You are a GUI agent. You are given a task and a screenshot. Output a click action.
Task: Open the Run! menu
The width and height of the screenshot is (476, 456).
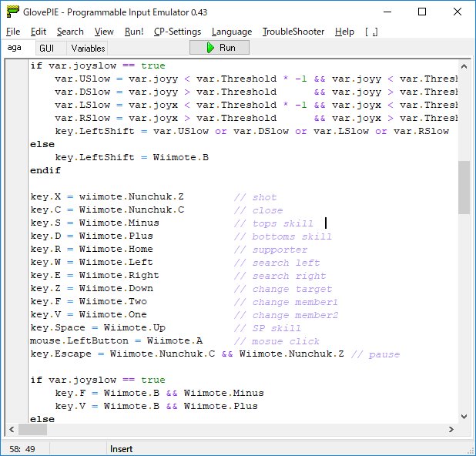134,32
